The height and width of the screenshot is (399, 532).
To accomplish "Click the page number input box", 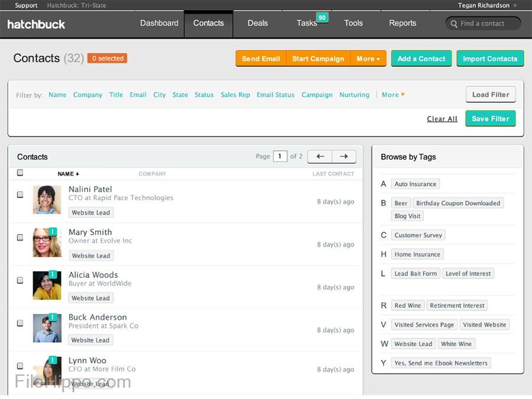I will pos(280,157).
